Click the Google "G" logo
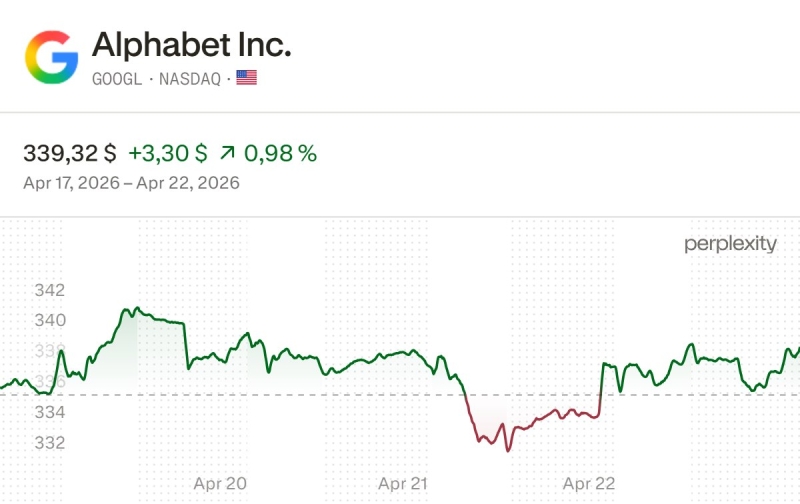 click(x=51, y=56)
